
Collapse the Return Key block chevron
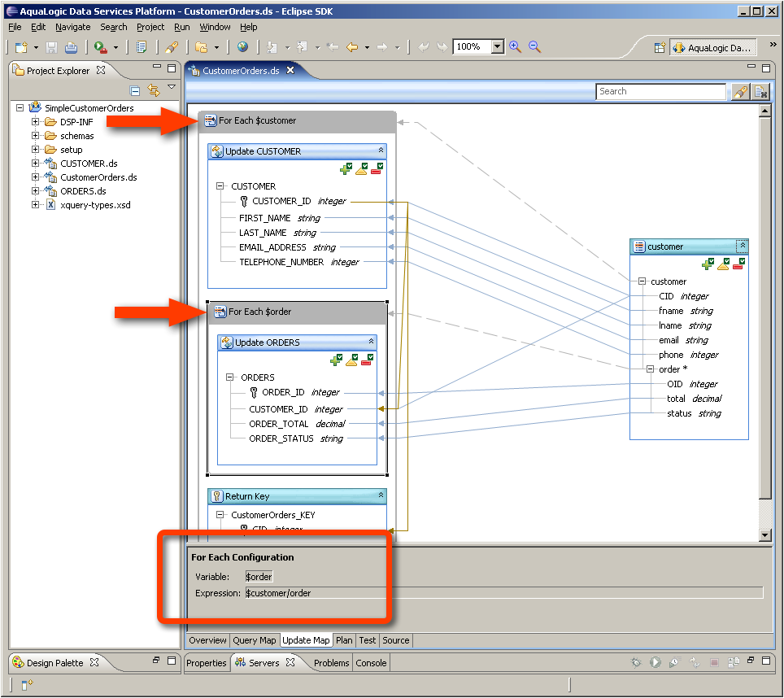pos(381,495)
